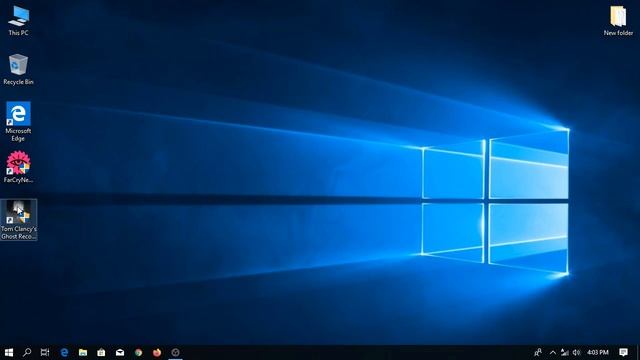640x360 pixels.
Task: Select the Microsoft Edge desktop shortcut
Action: point(18,121)
